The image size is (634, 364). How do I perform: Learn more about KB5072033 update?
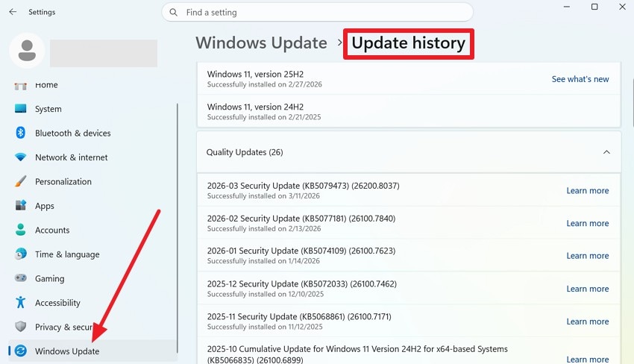[x=588, y=289]
